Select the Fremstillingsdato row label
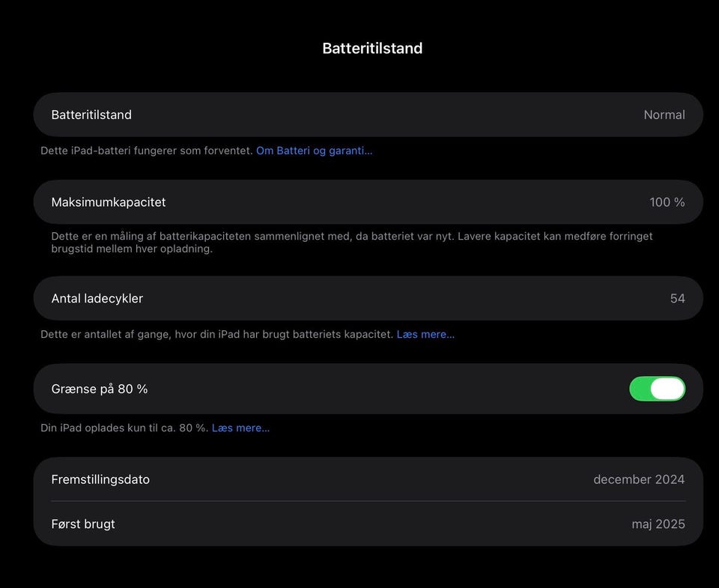The height and width of the screenshot is (588, 719). 100,479
